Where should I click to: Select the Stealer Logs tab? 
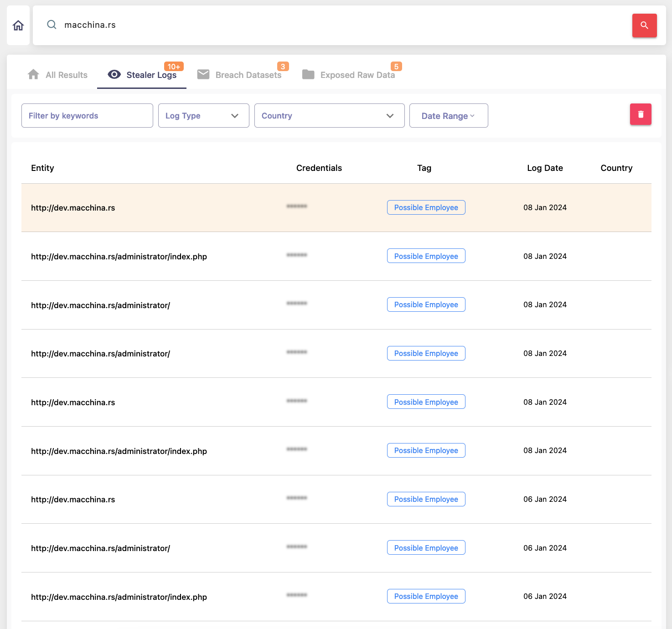(142, 75)
